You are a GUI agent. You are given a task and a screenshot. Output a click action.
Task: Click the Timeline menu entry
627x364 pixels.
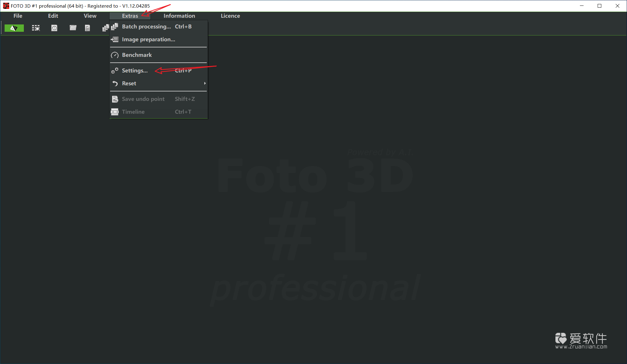(133, 112)
